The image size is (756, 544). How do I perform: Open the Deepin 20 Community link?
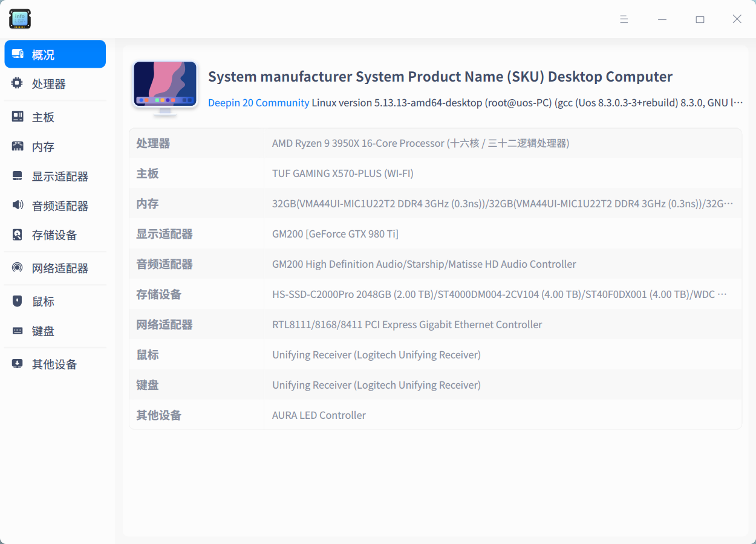(x=258, y=103)
